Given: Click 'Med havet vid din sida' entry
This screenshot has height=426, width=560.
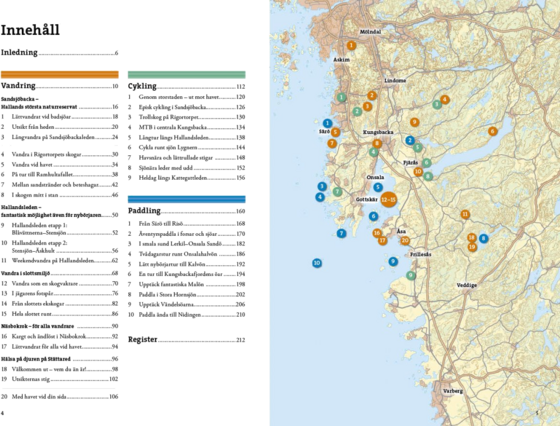Looking at the screenshot, I should [x=59, y=397].
